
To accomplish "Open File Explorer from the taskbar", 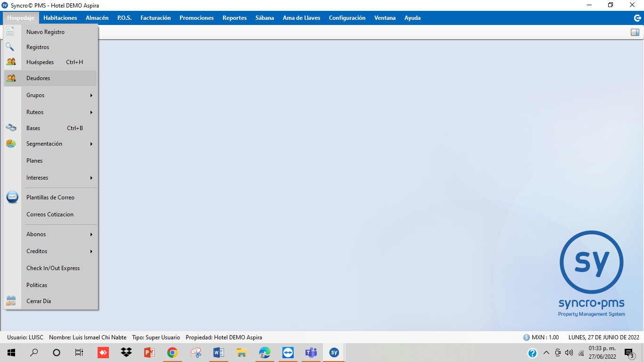I will (242, 353).
